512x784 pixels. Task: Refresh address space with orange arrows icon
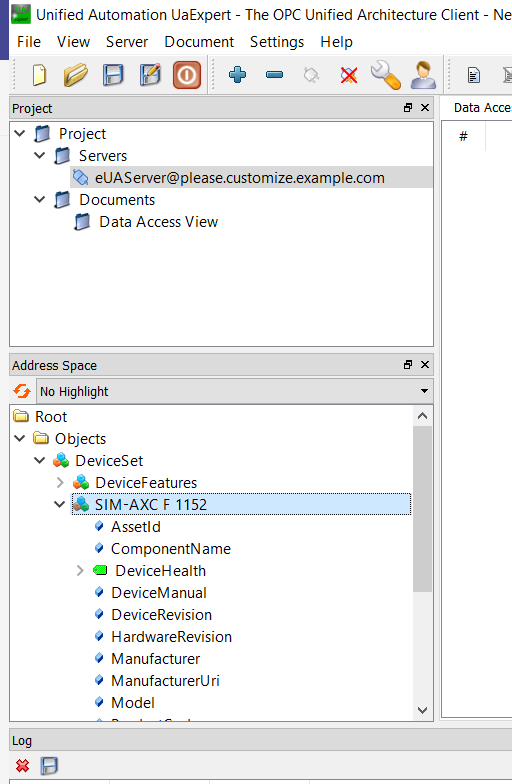(x=22, y=391)
